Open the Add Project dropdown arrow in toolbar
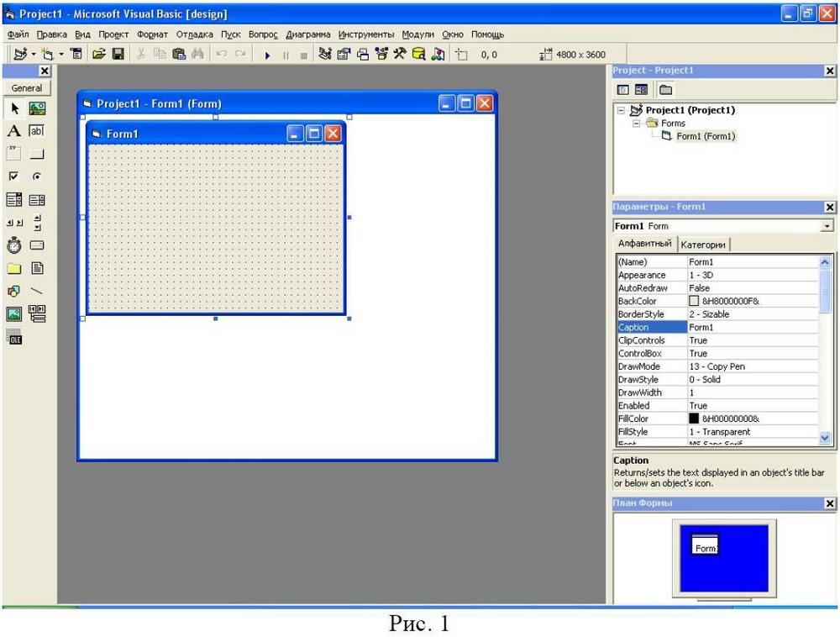This screenshot has height=637, width=840. (34, 54)
